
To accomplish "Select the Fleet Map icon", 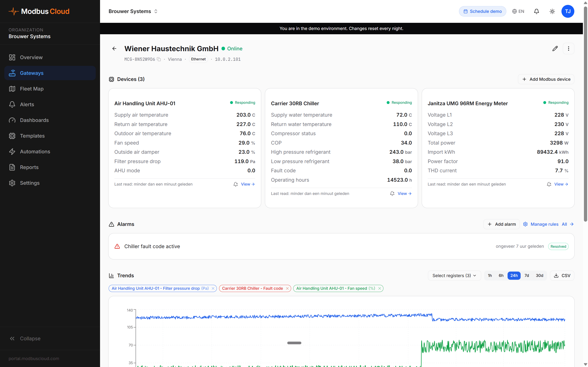I will (x=12, y=89).
